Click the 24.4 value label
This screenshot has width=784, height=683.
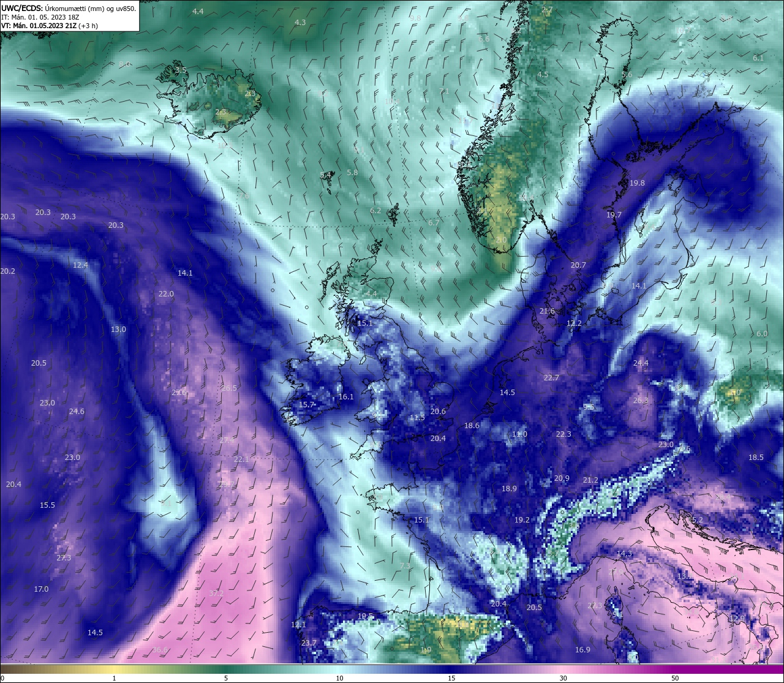click(641, 363)
